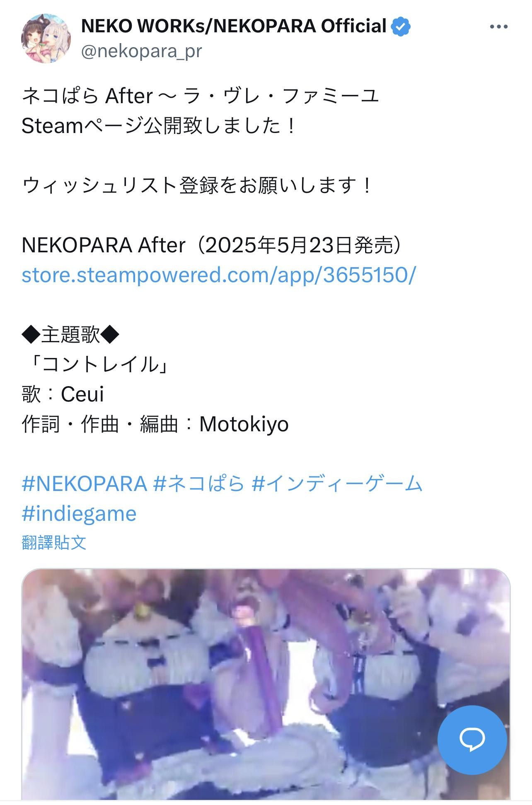Tap the NEKO WORKs/NEKOPARA Official display name
The height and width of the screenshot is (805, 532).
click(234, 27)
